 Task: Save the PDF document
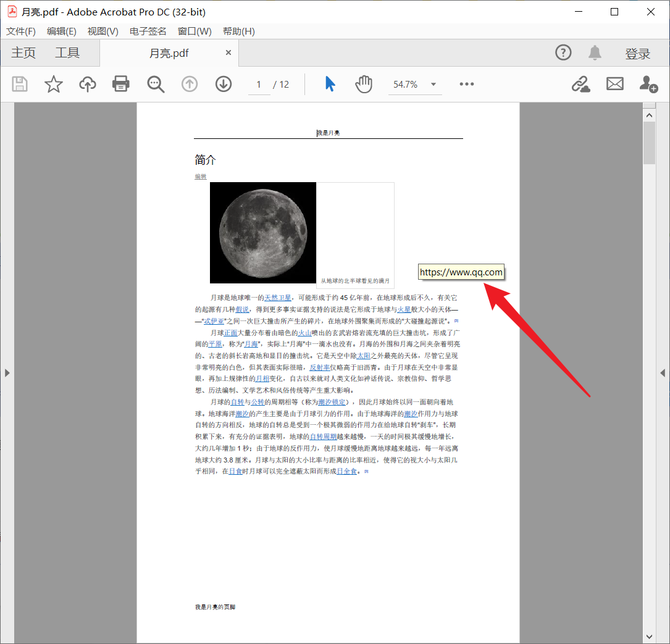click(19, 84)
